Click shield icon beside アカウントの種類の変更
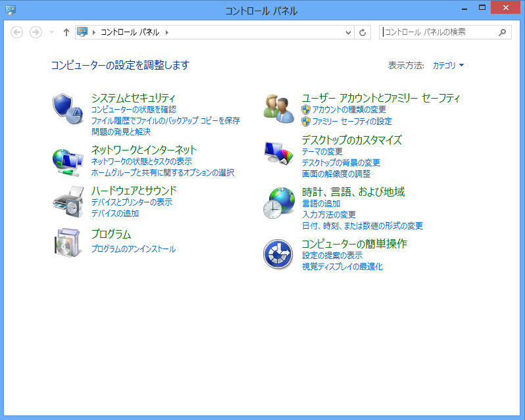The height and width of the screenshot is (420, 525). point(306,110)
